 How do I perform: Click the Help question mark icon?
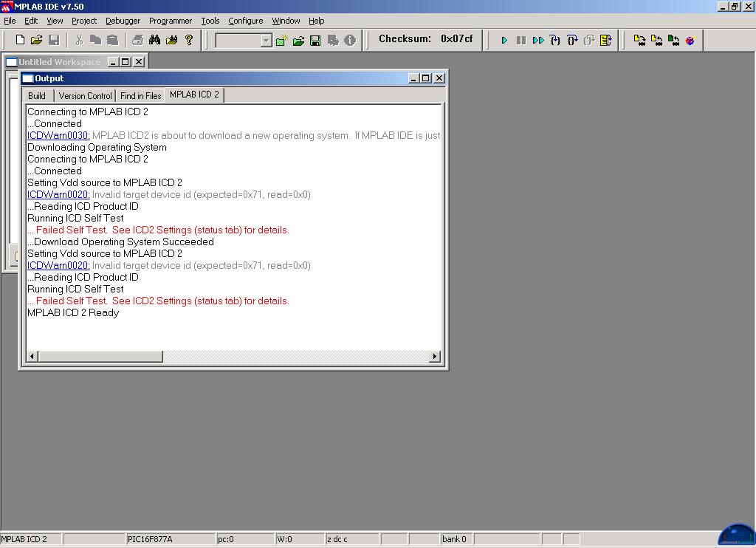[189, 40]
